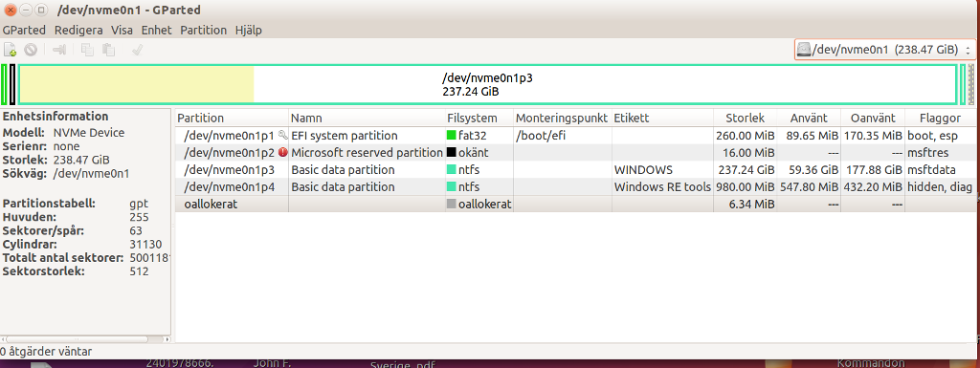Click the Oanvänt column header
The image size is (980, 368).
click(x=873, y=118)
